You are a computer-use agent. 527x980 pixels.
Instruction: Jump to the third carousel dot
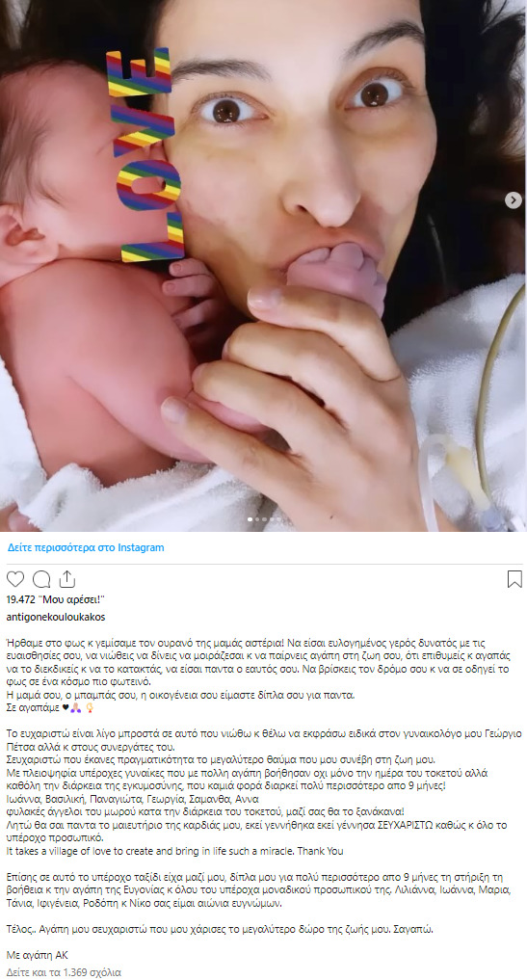point(264,519)
